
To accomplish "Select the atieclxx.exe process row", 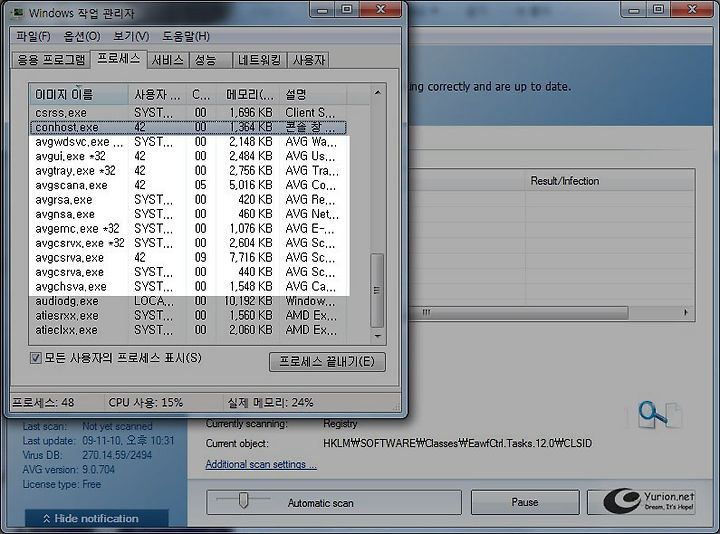I will click(x=188, y=330).
